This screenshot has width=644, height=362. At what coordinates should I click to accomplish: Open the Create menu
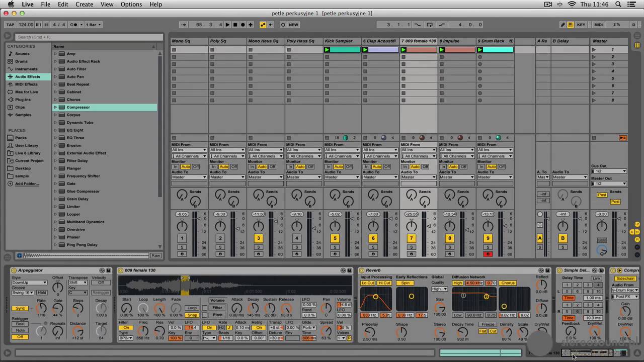click(84, 5)
